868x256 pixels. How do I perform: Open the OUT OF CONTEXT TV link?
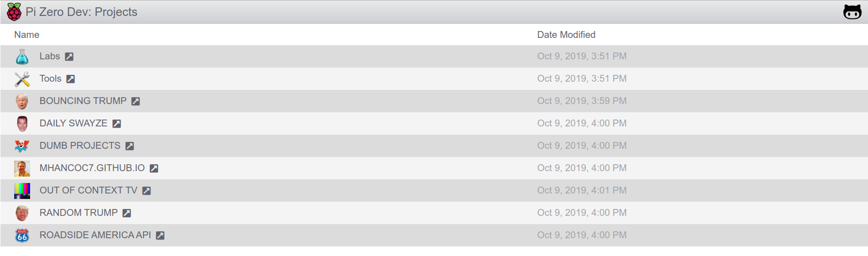click(89, 191)
